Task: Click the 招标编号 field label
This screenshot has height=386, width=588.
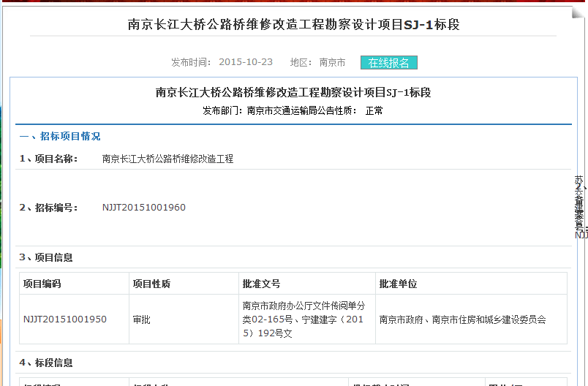Action: click(48, 208)
